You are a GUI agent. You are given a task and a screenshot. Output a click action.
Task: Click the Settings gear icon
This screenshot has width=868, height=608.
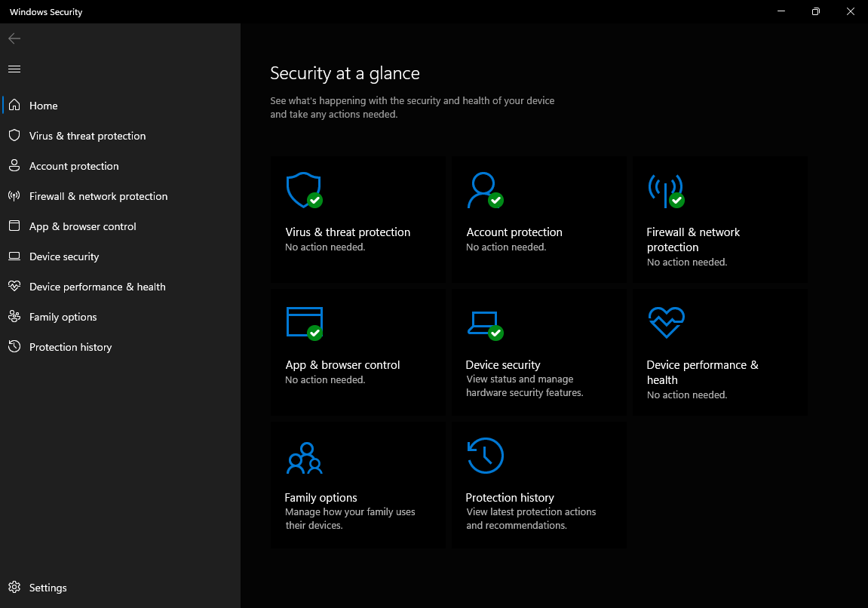point(14,587)
